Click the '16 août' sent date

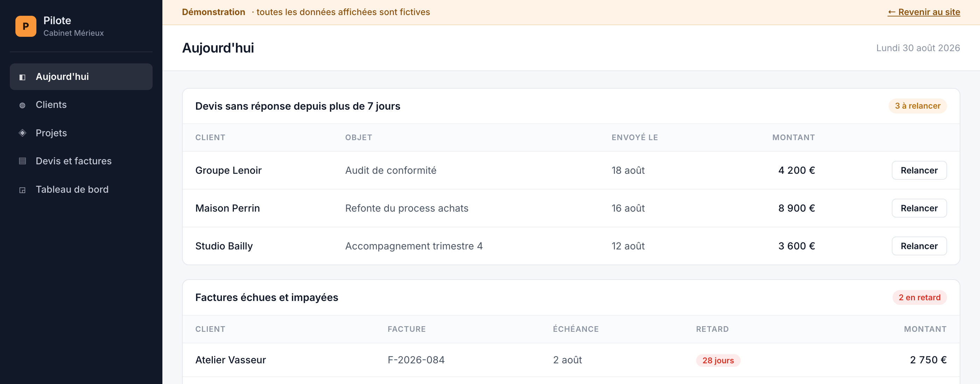(628, 208)
